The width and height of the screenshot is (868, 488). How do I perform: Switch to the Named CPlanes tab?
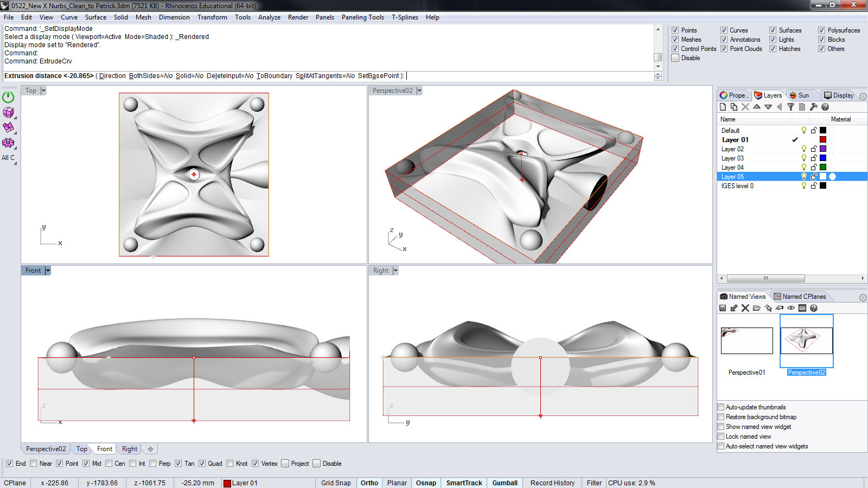click(800, 297)
